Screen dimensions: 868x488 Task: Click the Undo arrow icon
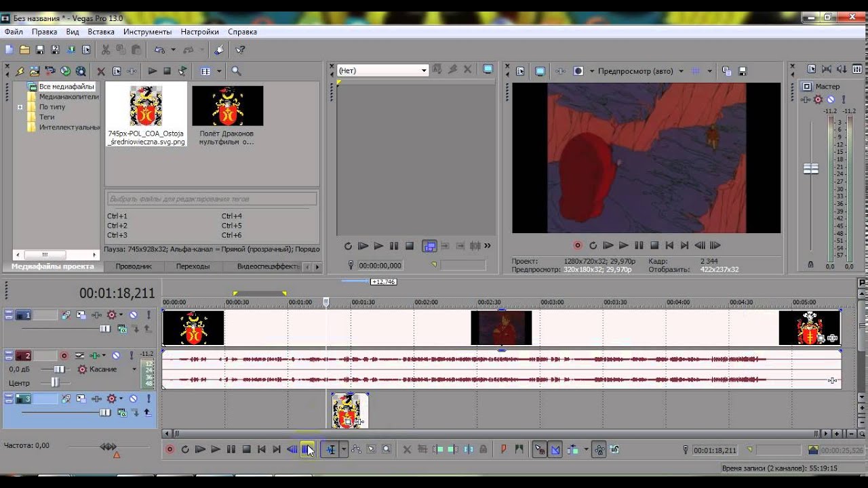tap(159, 49)
